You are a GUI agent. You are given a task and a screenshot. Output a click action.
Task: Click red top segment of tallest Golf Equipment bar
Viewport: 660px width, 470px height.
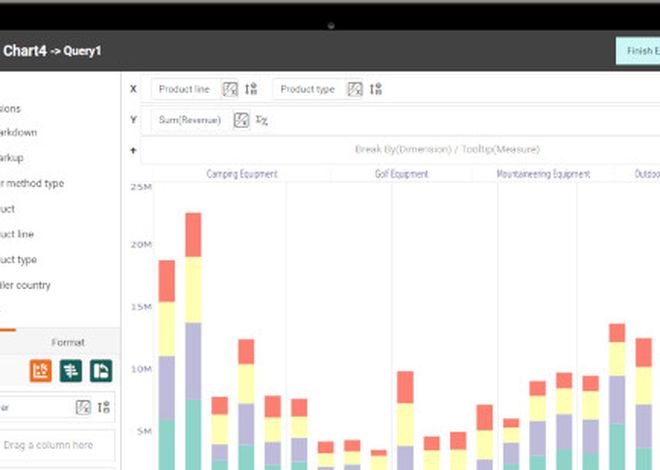[405, 387]
